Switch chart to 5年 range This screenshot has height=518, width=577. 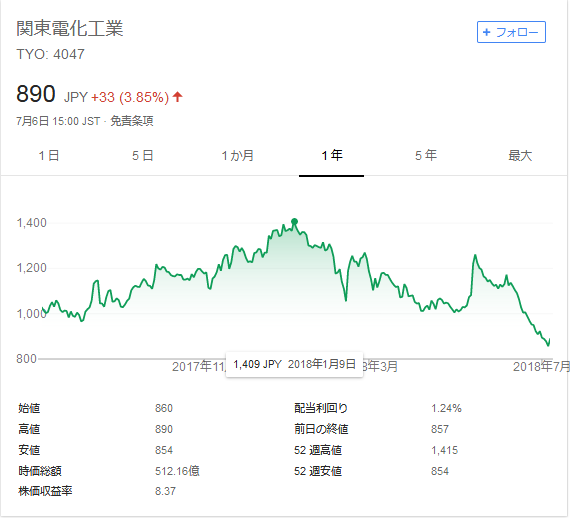(x=426, y=156)
